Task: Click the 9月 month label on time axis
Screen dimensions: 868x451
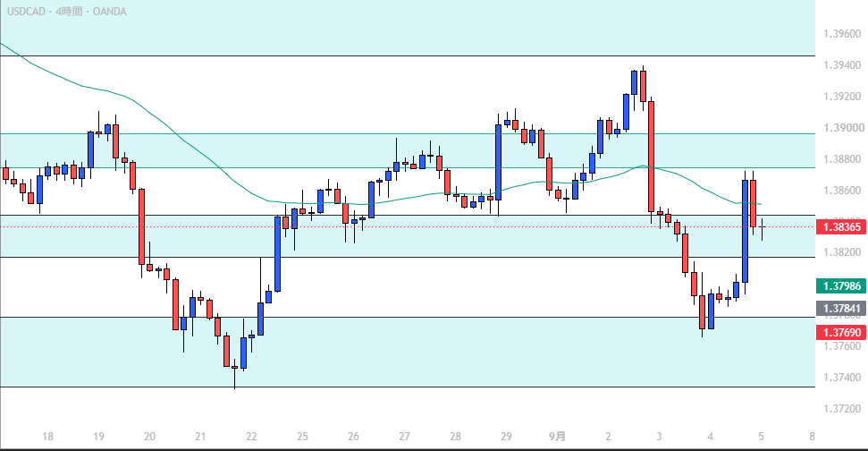Action: [x=558, y=436]
